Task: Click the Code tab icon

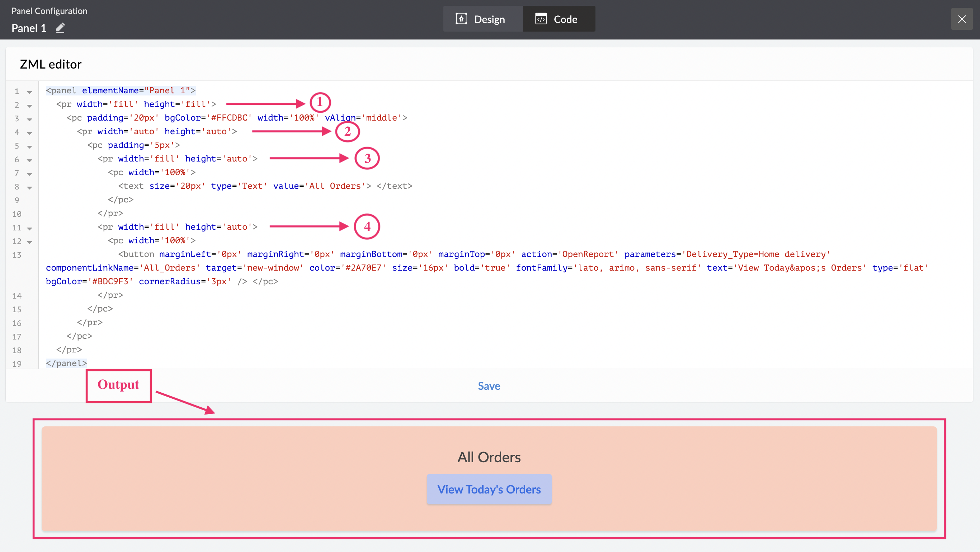Action: [x=541, y=19]
